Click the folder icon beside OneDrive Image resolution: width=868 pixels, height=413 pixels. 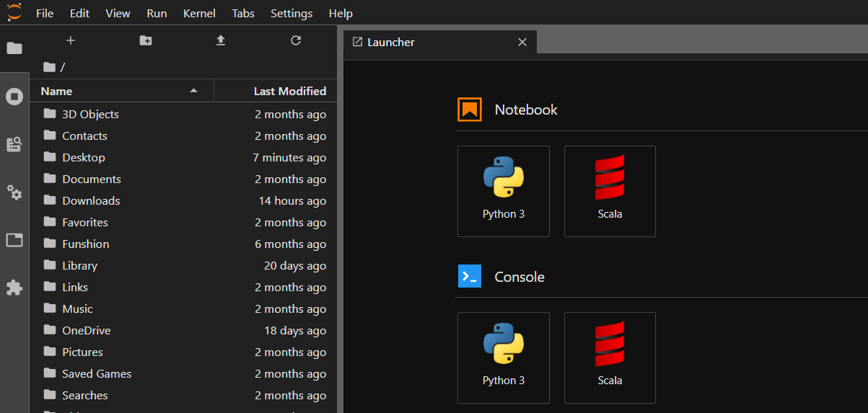point(50,330)
